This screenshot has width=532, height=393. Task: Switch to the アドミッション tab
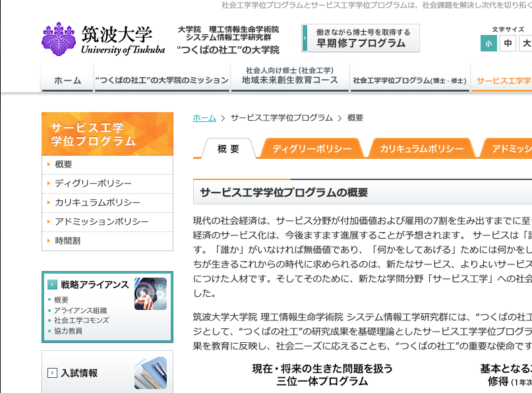[x=506, y=148]
